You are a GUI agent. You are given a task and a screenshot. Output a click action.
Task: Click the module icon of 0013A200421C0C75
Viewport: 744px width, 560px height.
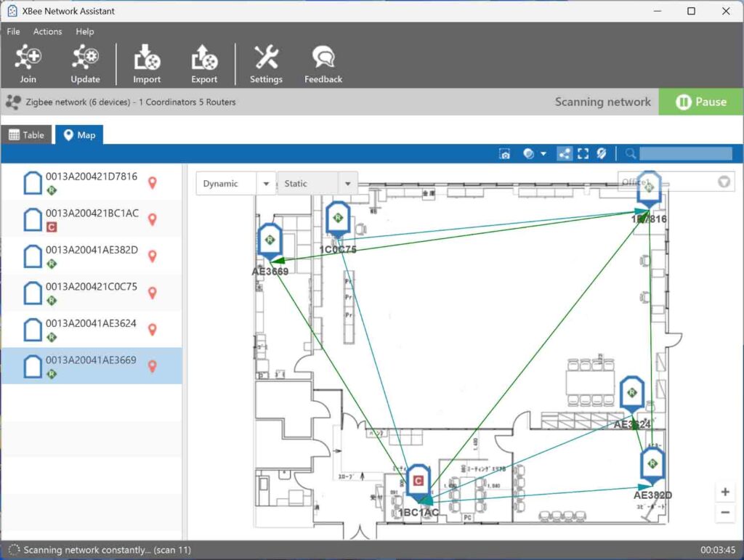click(33, 293)
